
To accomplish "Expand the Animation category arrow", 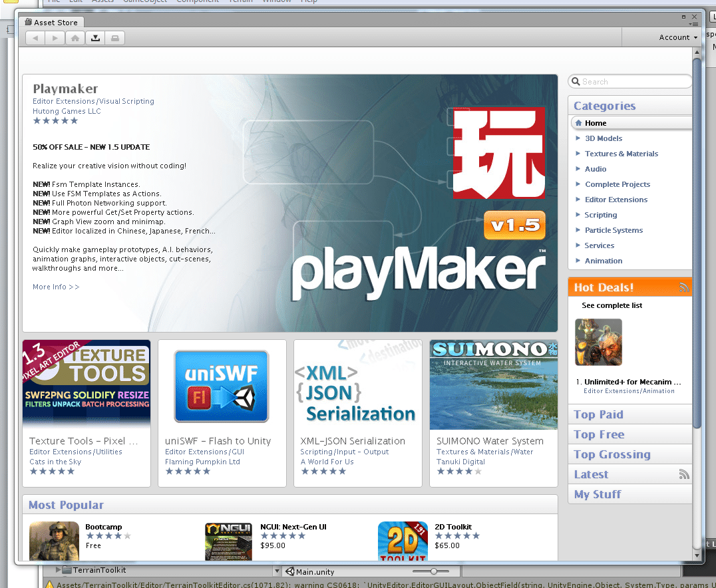I will (578, 260).
